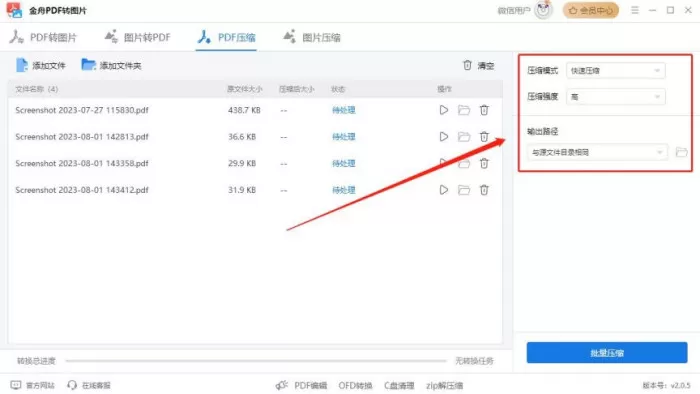Open folder for Screenshot 2023-07-27 115830.pdf
Viewport: 700px width, 394px height.
pos(464,110)
